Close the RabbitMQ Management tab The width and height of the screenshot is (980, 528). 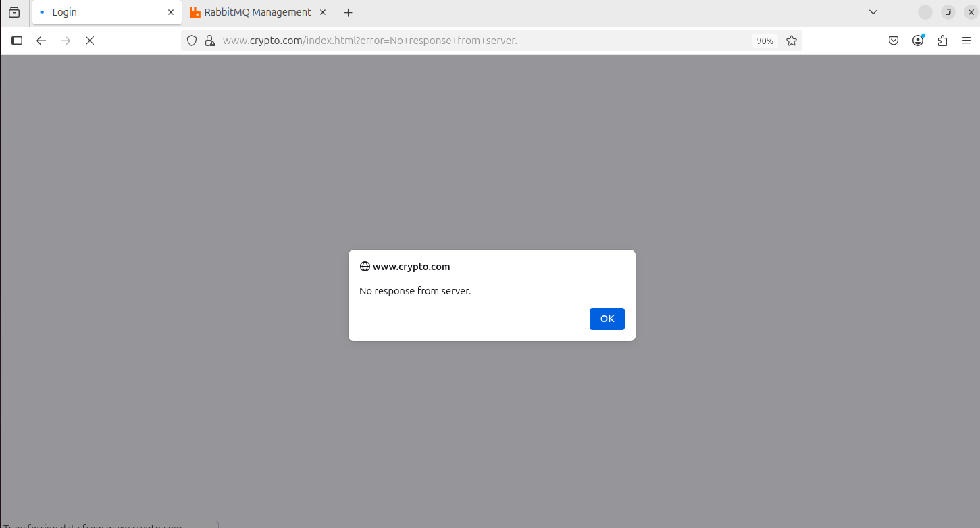coord(323,12)
